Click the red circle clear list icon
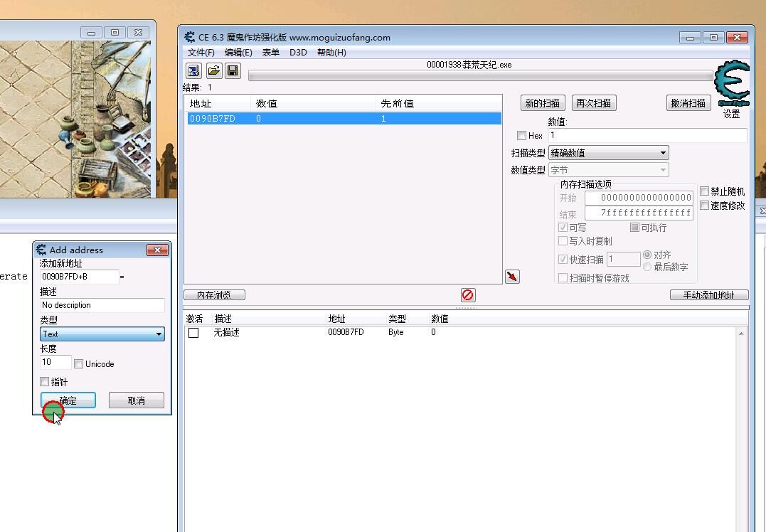 point(468,294)
